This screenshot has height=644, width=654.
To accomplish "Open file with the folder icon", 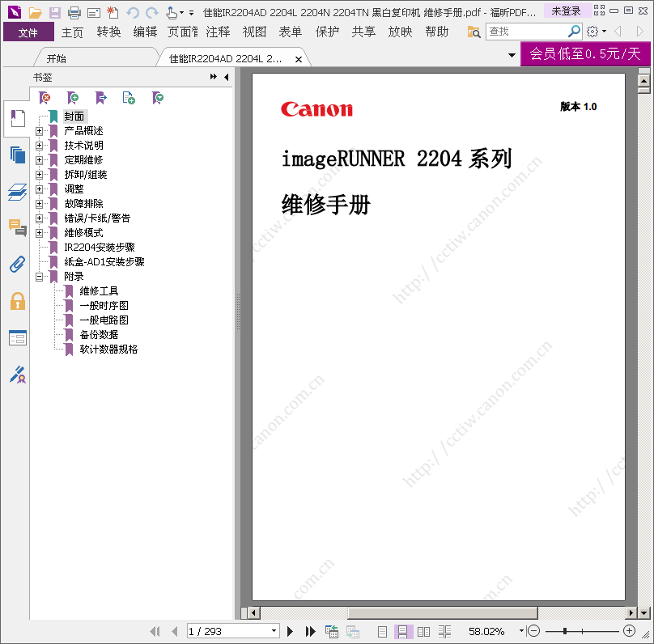I will click(x=35, y=13).
